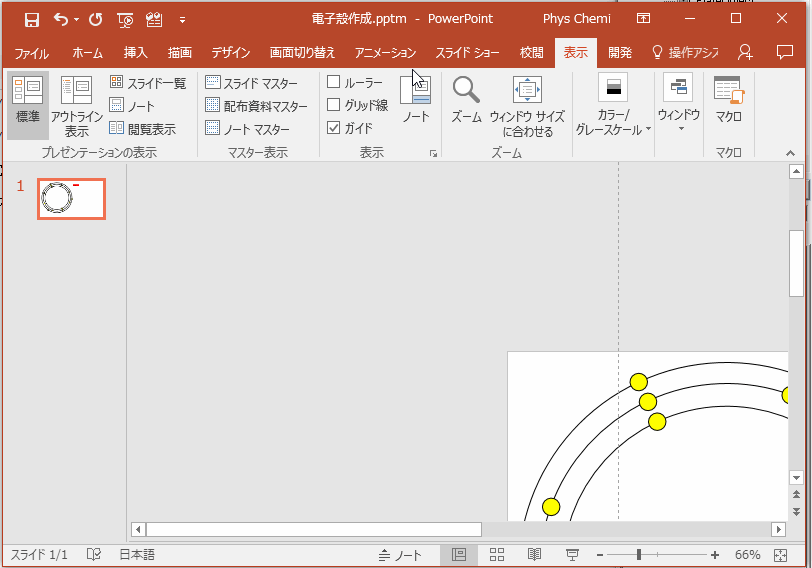Open 配布資料マスター view
The width and height of the screenshot is (812, 568).
coord(256,106)
